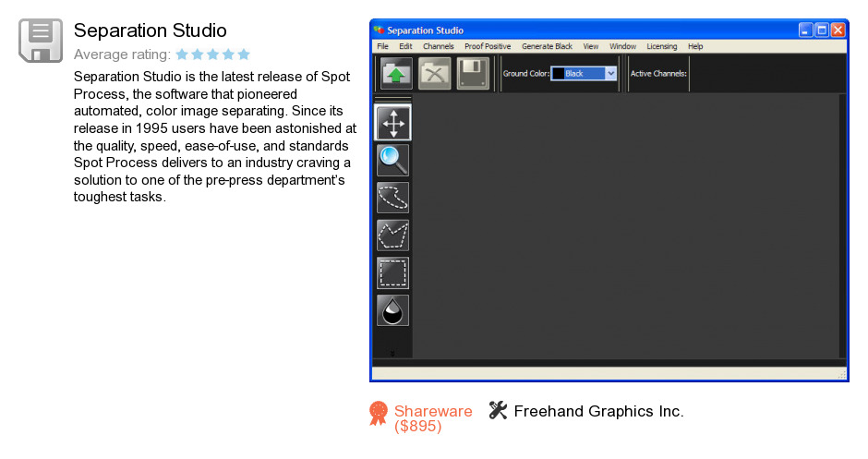This screenshot has height=459, width=868.
Task: Open the Ground Color dropdown arrow
Action: click(x=610, y=73)
